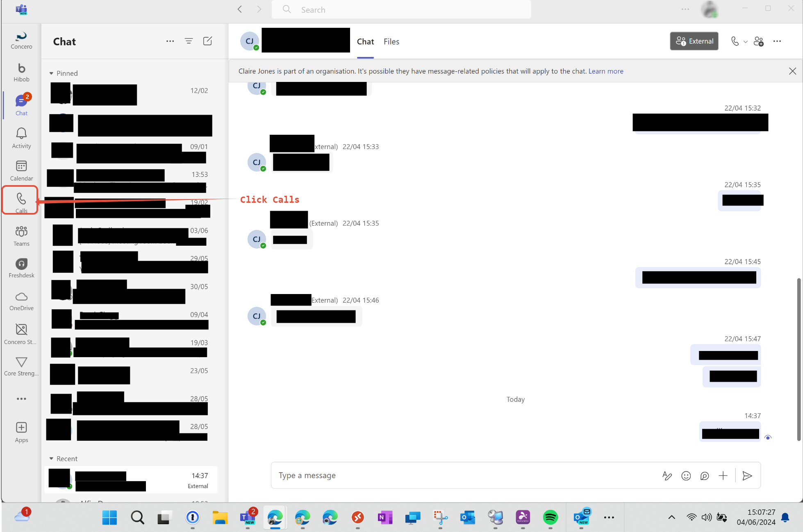
Task: Open Calls in the Teams sidebar
Action: 21,201
